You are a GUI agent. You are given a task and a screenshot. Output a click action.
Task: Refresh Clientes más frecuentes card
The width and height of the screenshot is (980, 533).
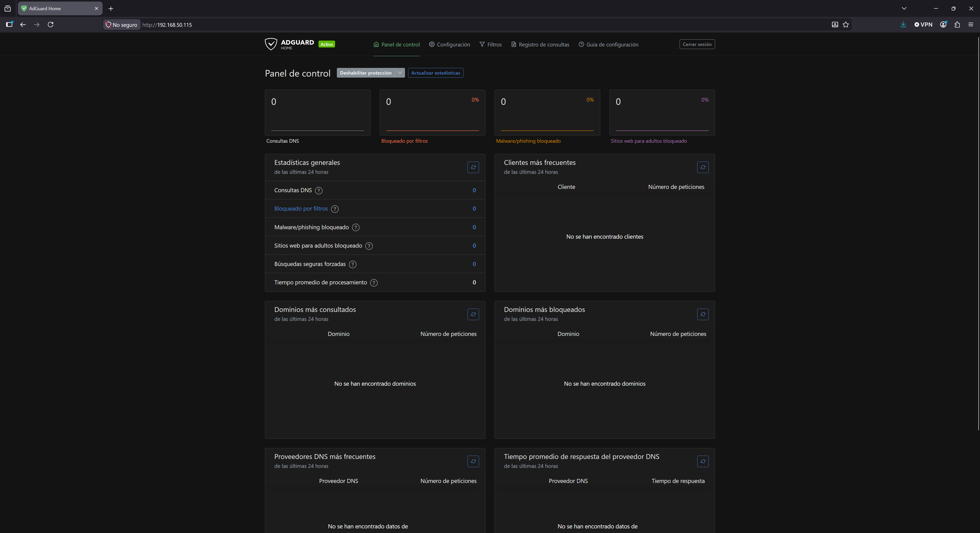[x=703, y=167]
